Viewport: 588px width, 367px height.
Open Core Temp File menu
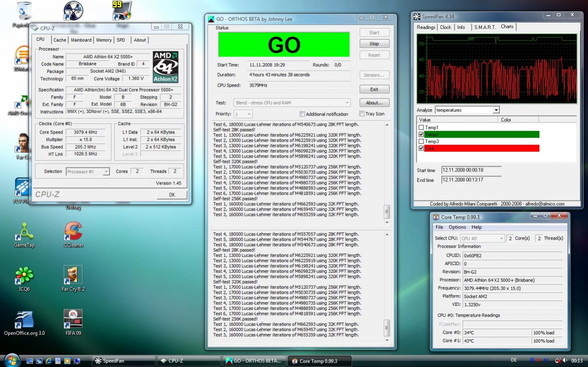tap(439, 227)
